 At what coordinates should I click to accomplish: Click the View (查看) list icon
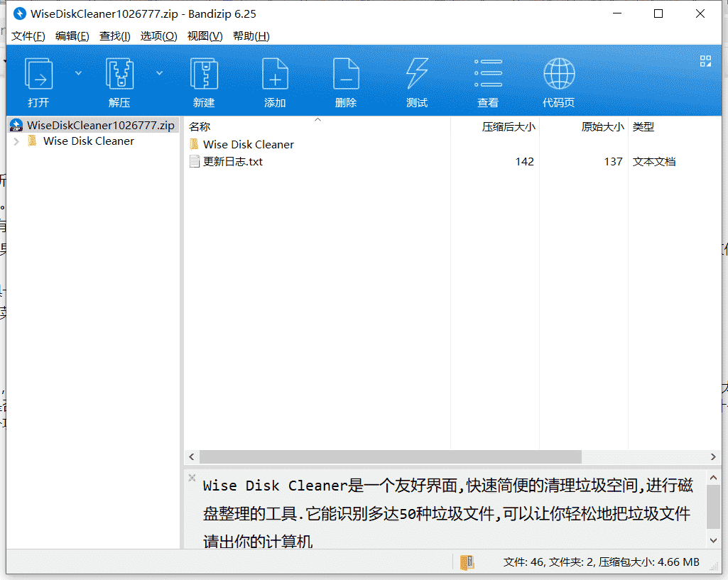click(488, 73)
